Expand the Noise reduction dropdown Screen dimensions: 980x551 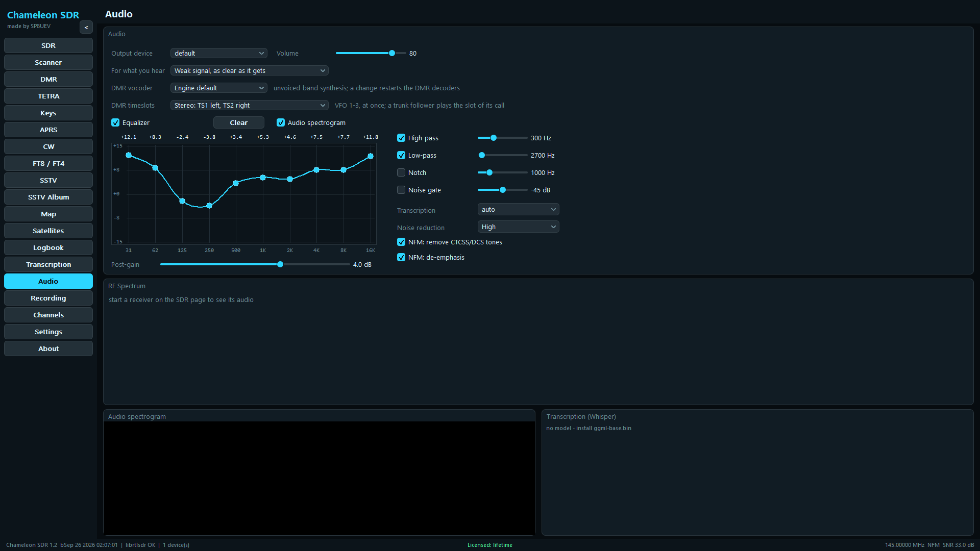point(519,227)
